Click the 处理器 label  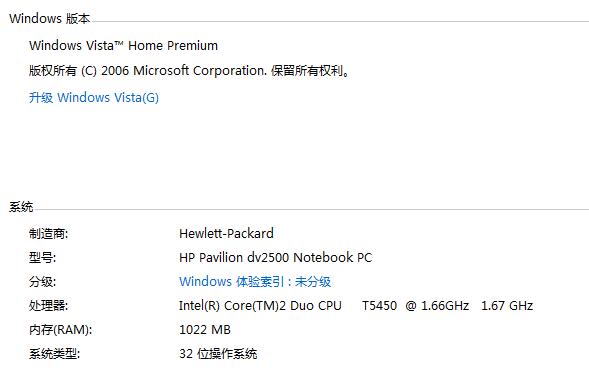point(48,306)
